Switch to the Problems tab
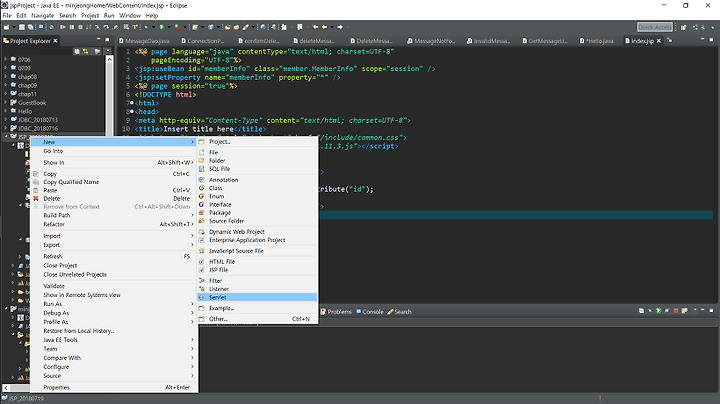The width and height of the screenshot is (720, 404). click(336, 312)
